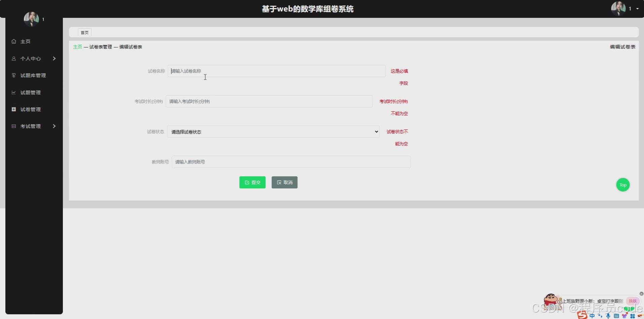
Task: Click the microphone voice input icon
Action: click(x=608, y=316)
